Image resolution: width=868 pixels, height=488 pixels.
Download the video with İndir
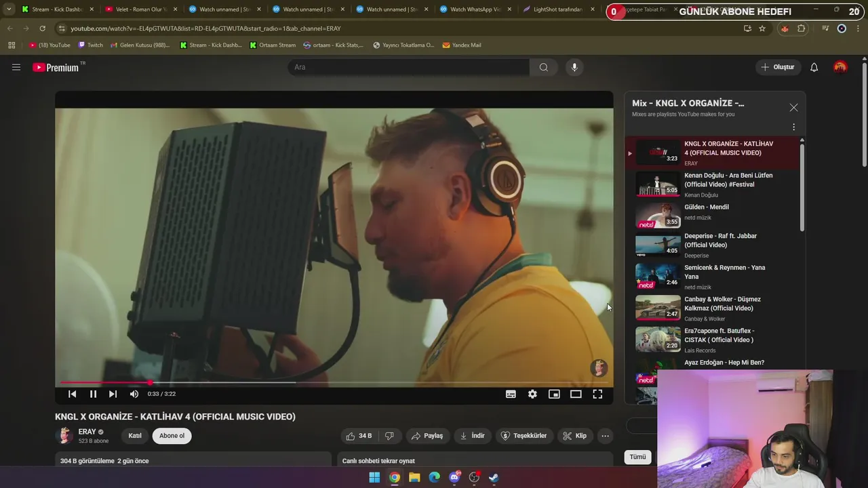click(472, 436)
